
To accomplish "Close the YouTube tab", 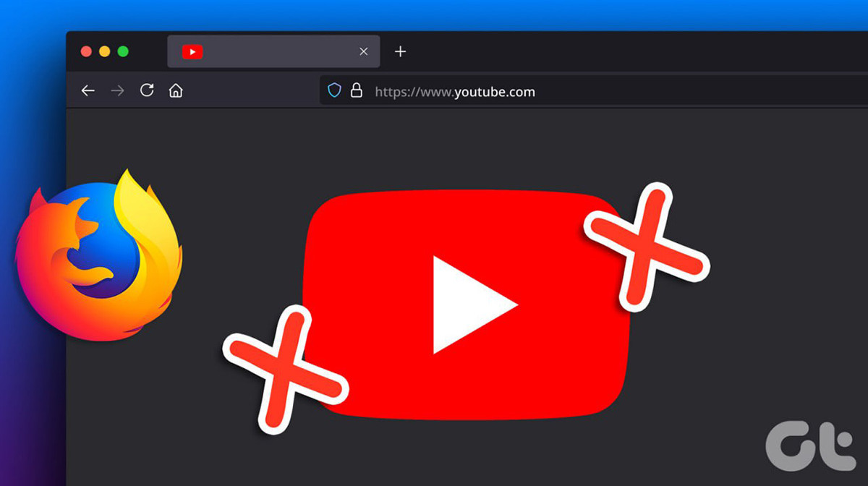I will (x=364, y=52).
